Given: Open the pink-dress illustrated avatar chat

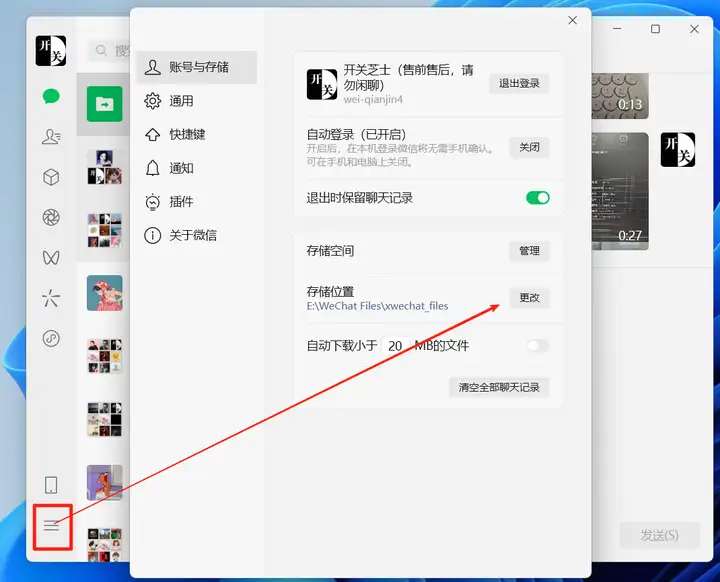Looking at the screenshot, I should click(105, 293).
